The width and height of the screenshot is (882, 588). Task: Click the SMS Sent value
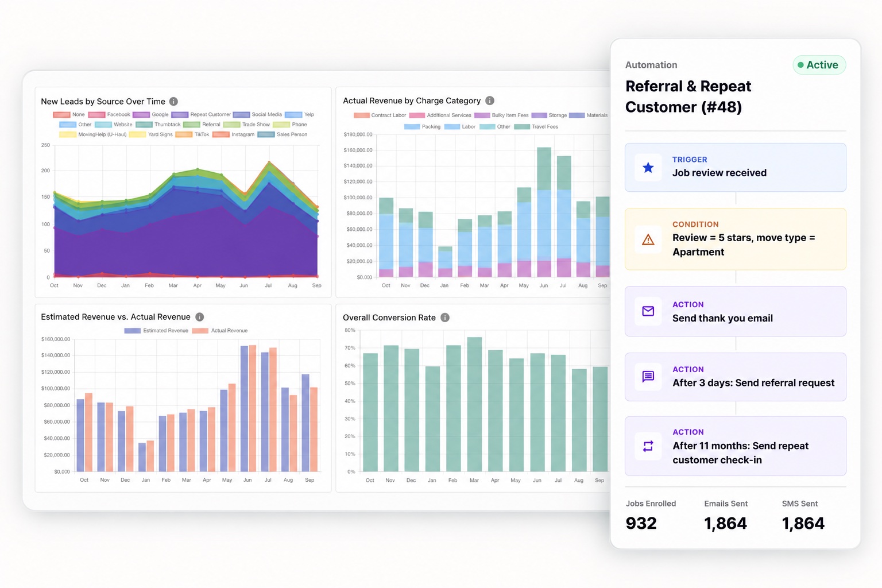click(x=803, y=523)
